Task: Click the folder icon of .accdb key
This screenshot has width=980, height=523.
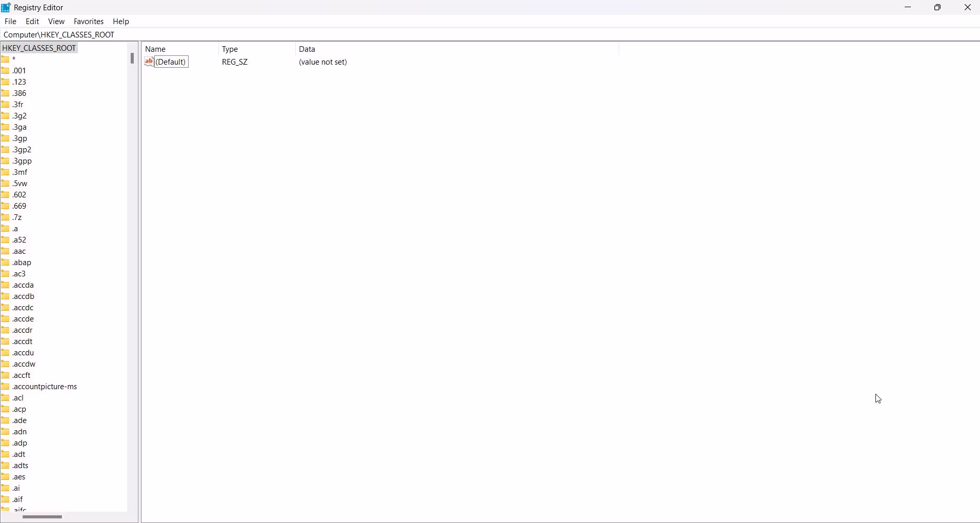Action: (6, 296)
